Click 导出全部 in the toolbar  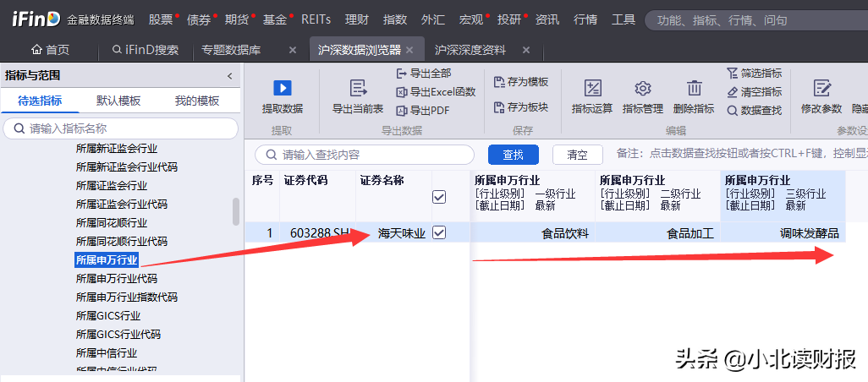coord(424,73)
